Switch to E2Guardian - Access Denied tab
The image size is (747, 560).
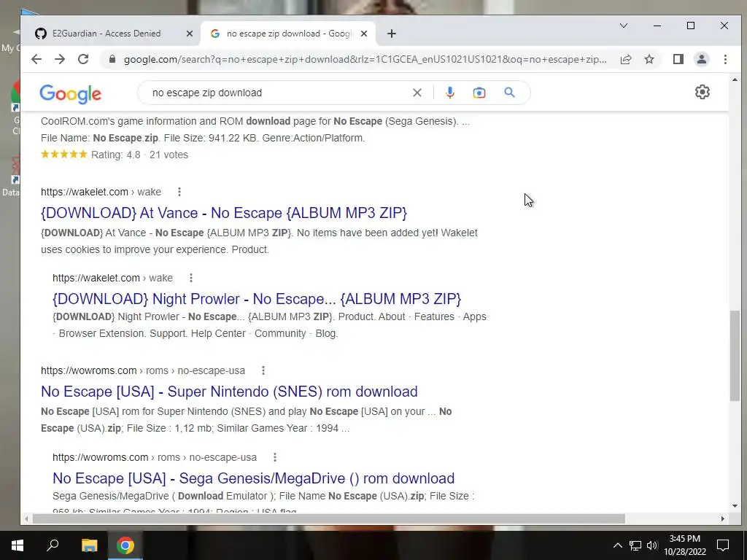click(106, 34)
